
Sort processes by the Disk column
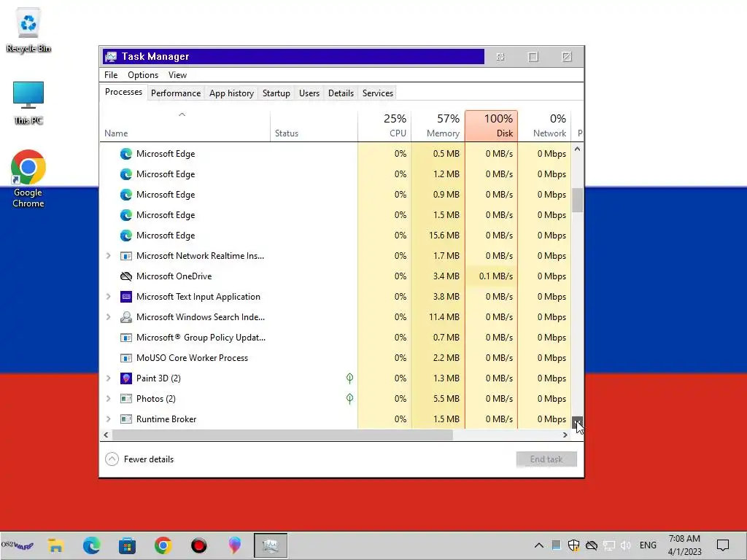pyautogui.click(x=491, y=125)
